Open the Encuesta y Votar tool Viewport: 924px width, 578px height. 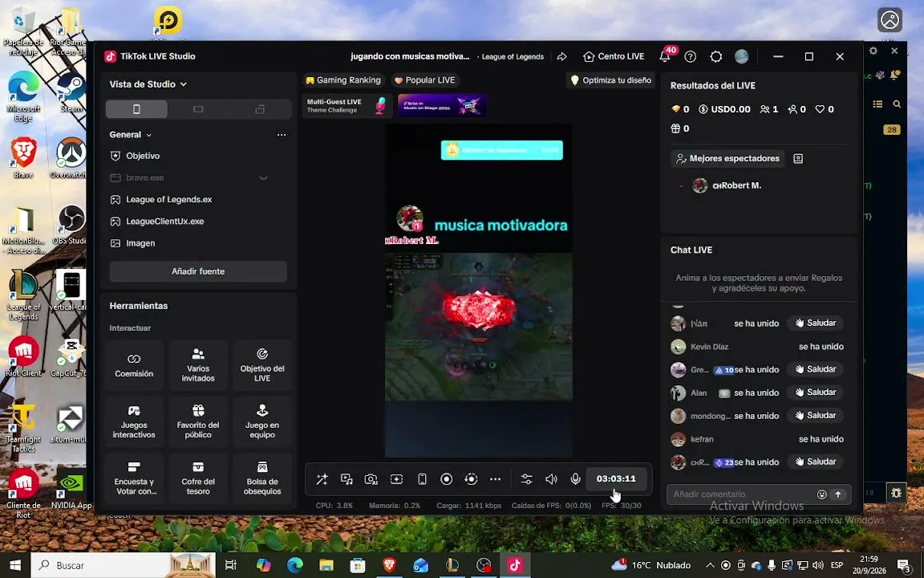click(x=135, y=478)
